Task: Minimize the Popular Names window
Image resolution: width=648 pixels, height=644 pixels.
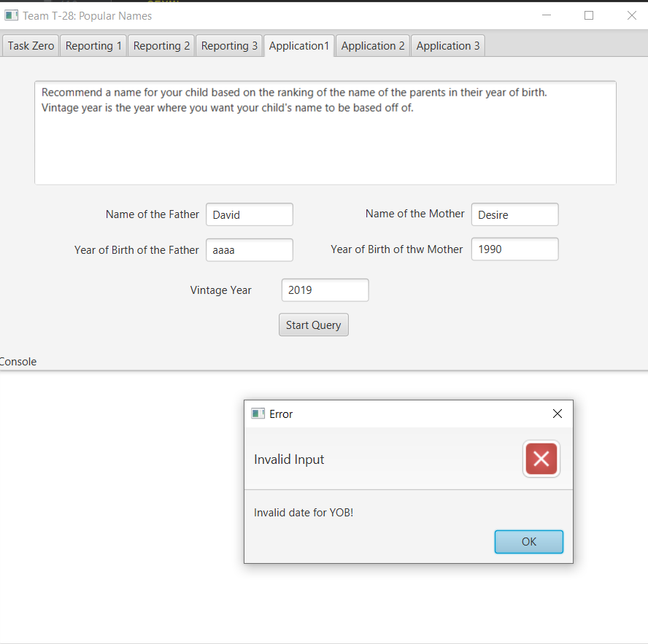Action: 547,15
